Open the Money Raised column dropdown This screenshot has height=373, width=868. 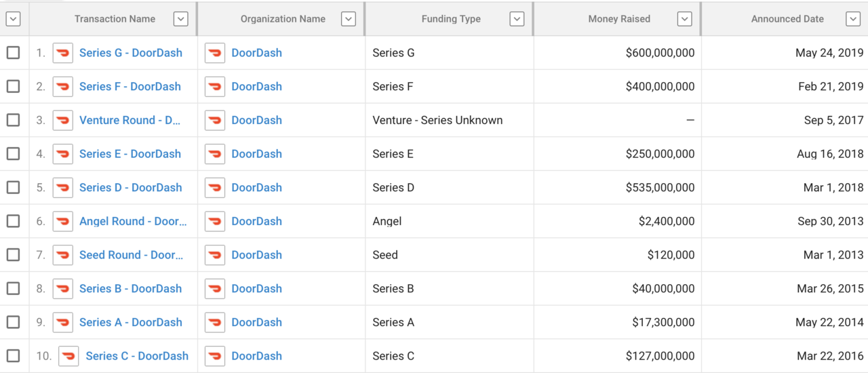[x=684, y=19]
